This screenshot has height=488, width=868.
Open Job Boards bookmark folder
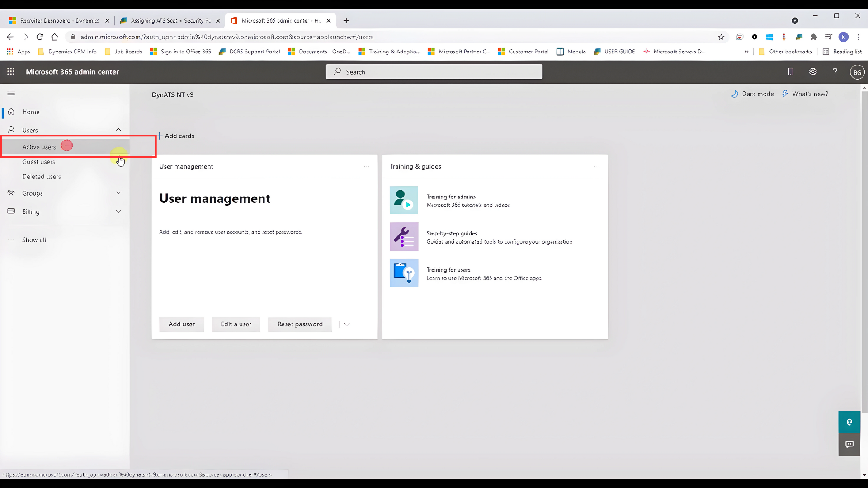(x=123, y=52)
